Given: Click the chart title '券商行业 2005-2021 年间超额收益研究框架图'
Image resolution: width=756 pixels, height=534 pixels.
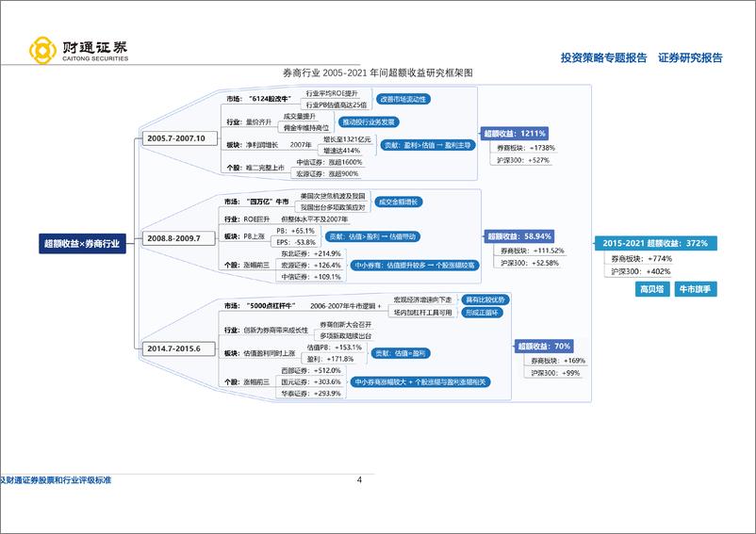Looking at the screenshot, I should point(377,73).
